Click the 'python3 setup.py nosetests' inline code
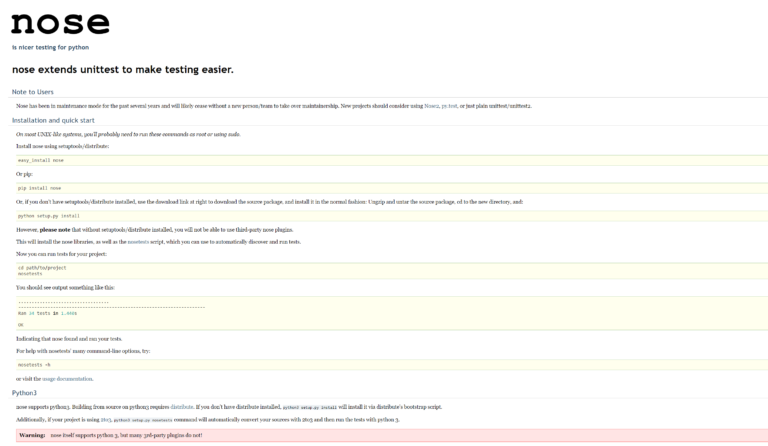This screenshot has width=768, height=446. (x=143, y=420)
